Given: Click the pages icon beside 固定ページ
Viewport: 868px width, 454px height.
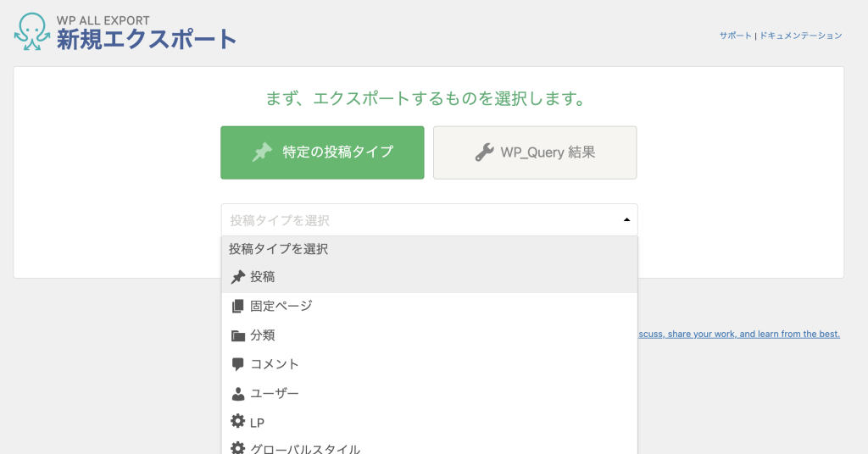Looking at the screenshot, I should pyautogui.click(x=238, y=306).
